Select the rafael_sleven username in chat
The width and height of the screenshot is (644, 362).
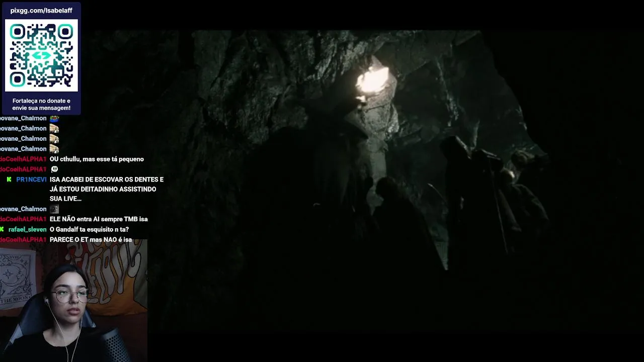coord(27,229)
